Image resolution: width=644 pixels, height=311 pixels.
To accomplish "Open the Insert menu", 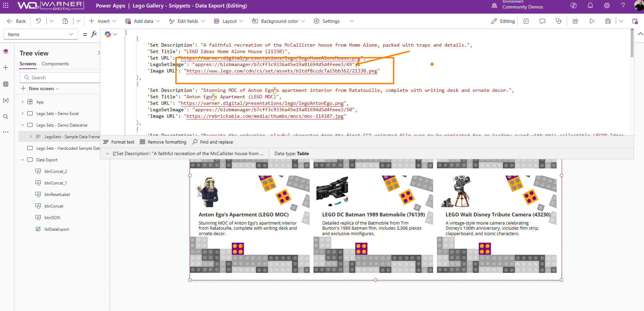I will coord(103,21).
